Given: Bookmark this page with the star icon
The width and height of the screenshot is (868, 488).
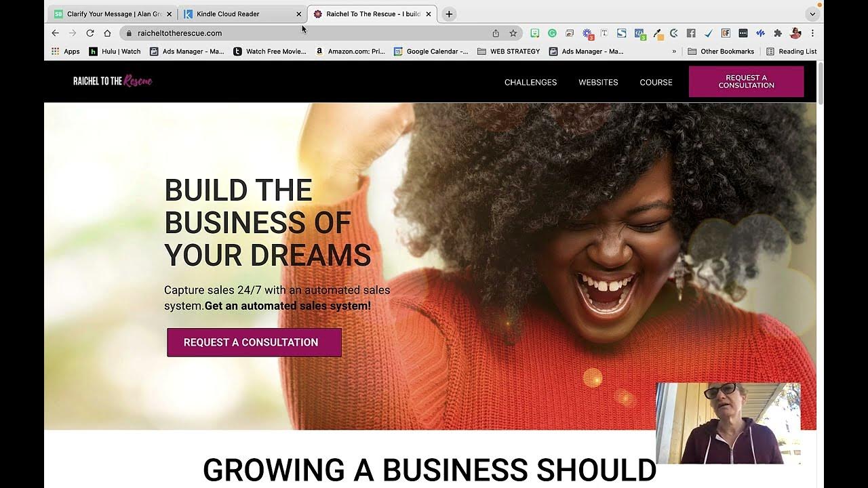Looking at the screenshot, I should point(513,33).
